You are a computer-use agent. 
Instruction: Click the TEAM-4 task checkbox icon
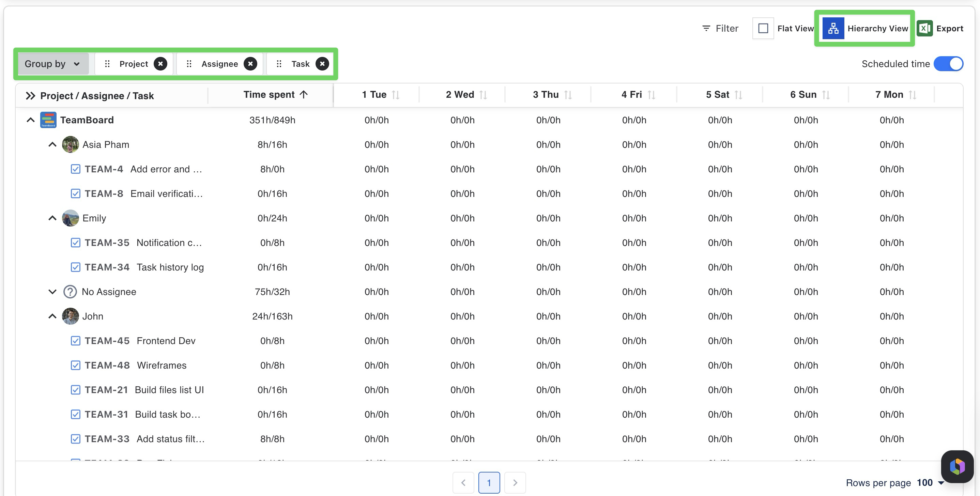click(x=75, y=169)
